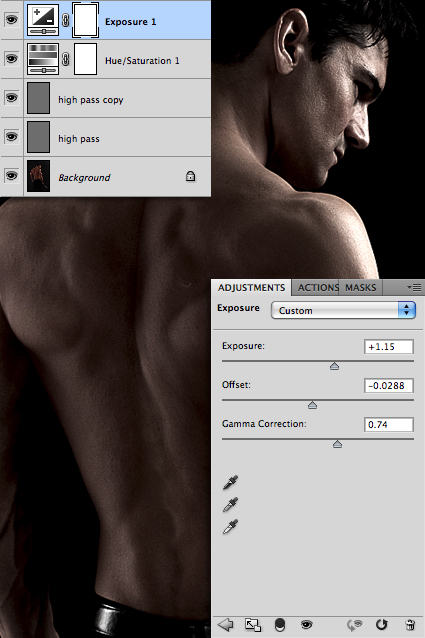Image resolution: width=425 pixels, height=638 pixels.
Task: Click the Gamma Correction slider handle
Action: (x=337, y=444)
